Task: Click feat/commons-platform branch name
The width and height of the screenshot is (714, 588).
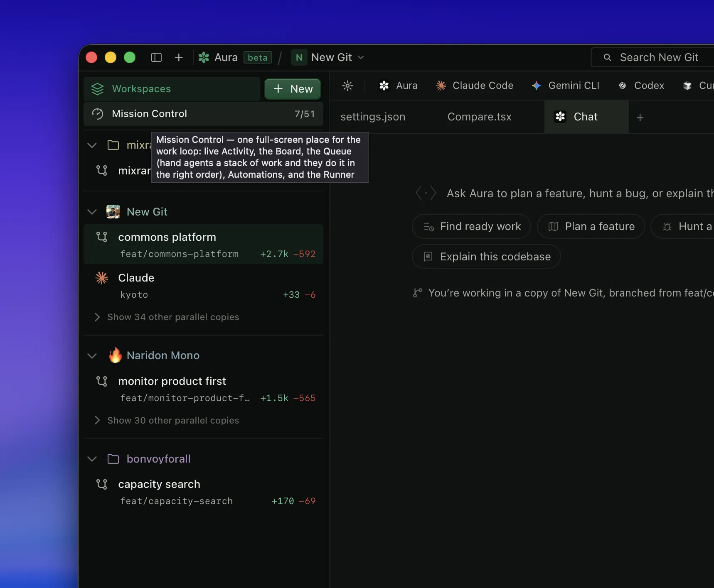Action: 180,254
